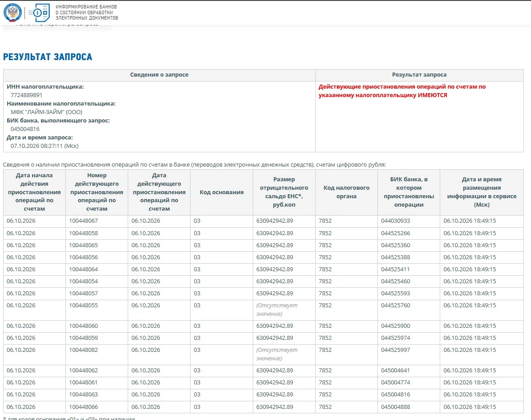The image size is (531, 420).
Task: Click bank BIK 044525900 in the table
Action: tap(396, 326)
